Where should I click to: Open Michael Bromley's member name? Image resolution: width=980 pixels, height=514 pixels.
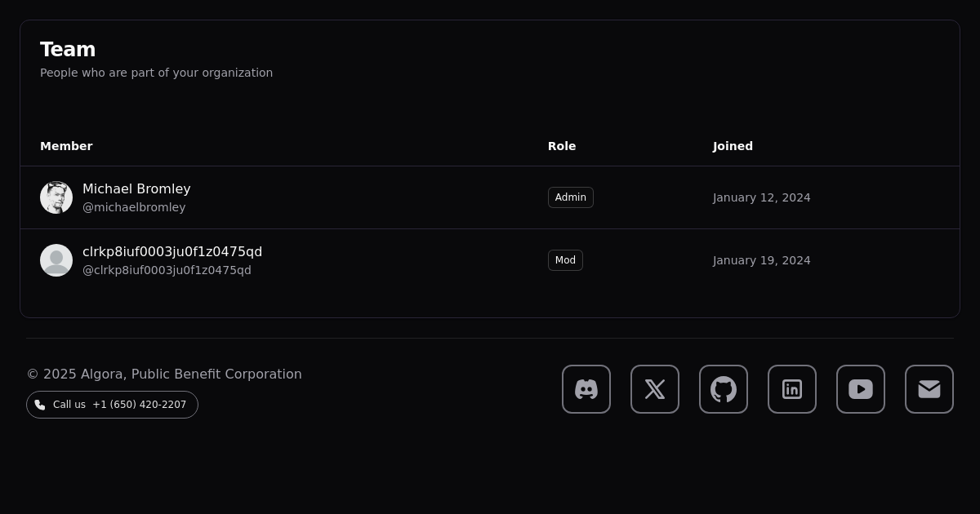[136, 189]
